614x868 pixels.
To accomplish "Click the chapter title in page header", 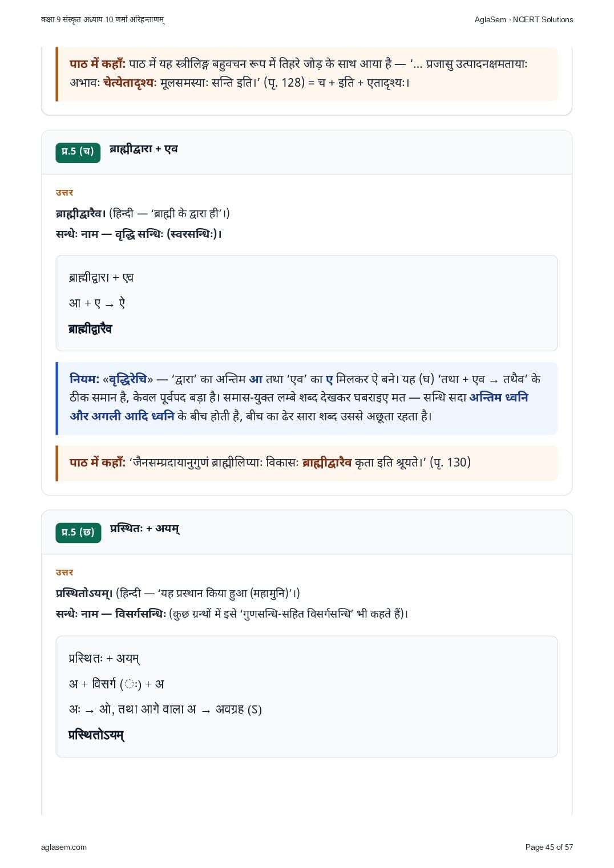I will (x=103, y=19).
